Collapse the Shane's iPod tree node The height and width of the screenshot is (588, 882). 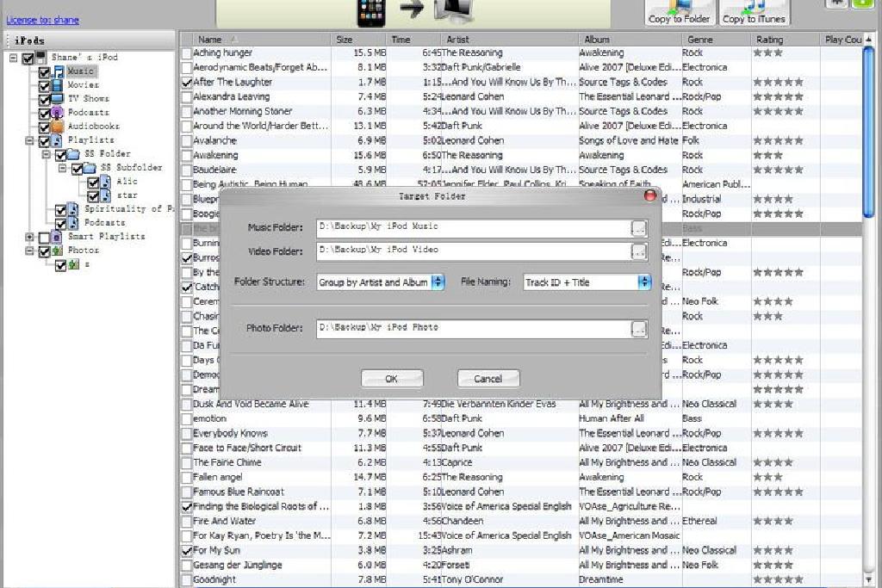tap(14, 58)
